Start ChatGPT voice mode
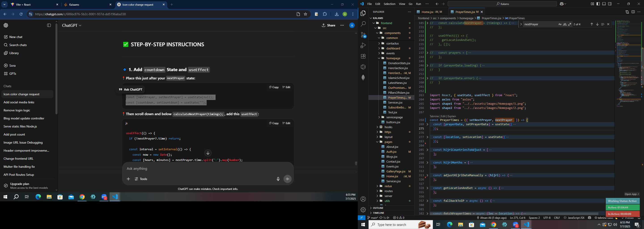The image size is (644, 229). pyautogui.click(x=288, y=179)
